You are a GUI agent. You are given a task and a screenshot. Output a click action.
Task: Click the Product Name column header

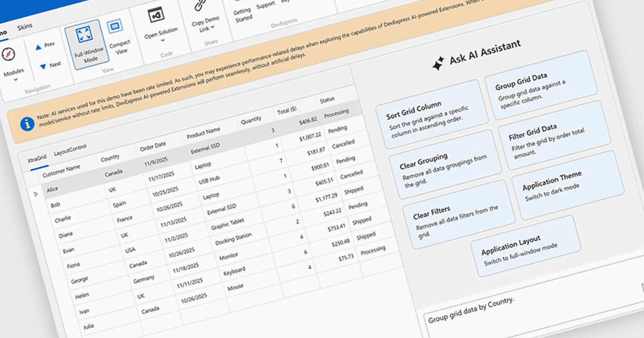[203, 132]
